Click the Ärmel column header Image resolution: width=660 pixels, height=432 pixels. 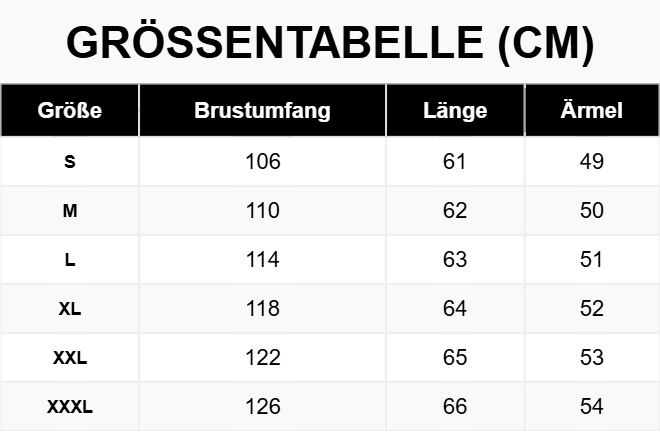[x=592, y=110]
